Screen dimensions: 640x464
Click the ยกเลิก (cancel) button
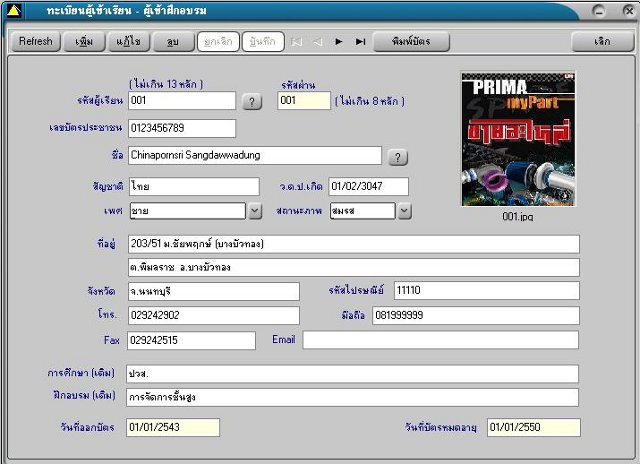pyautogui.click(x=218, y=42)
